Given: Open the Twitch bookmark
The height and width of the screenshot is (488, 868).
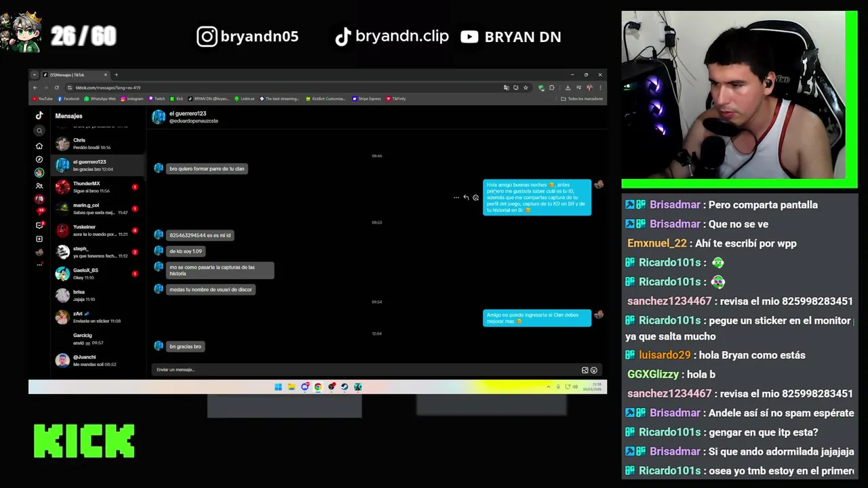Looking at the screenshot, I should tap(157, 99).
